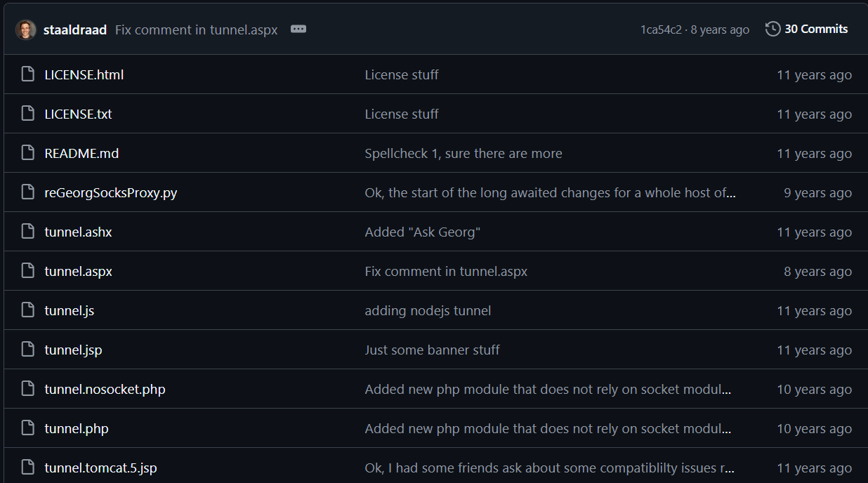Open the tunnel.jsp file
The width and height of the screenshot is (868, 483).
click(73, 350)
